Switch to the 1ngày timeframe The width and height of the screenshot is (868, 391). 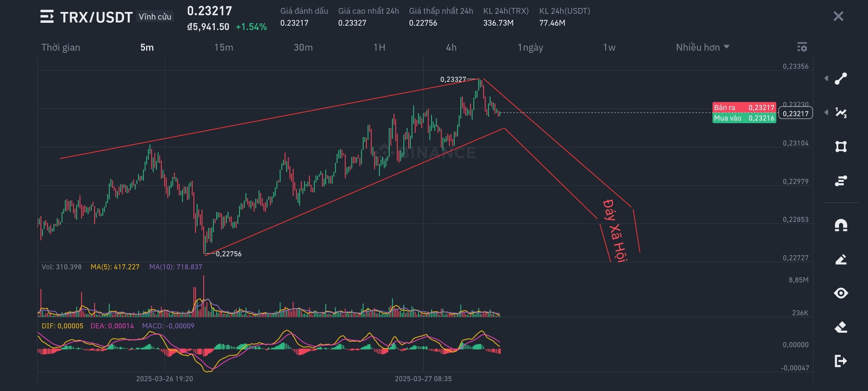[x=530, y=48]
